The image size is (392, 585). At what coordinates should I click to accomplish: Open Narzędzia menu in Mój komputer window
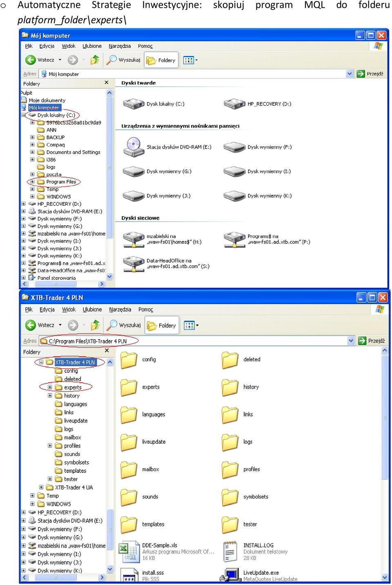coord(120,46)
